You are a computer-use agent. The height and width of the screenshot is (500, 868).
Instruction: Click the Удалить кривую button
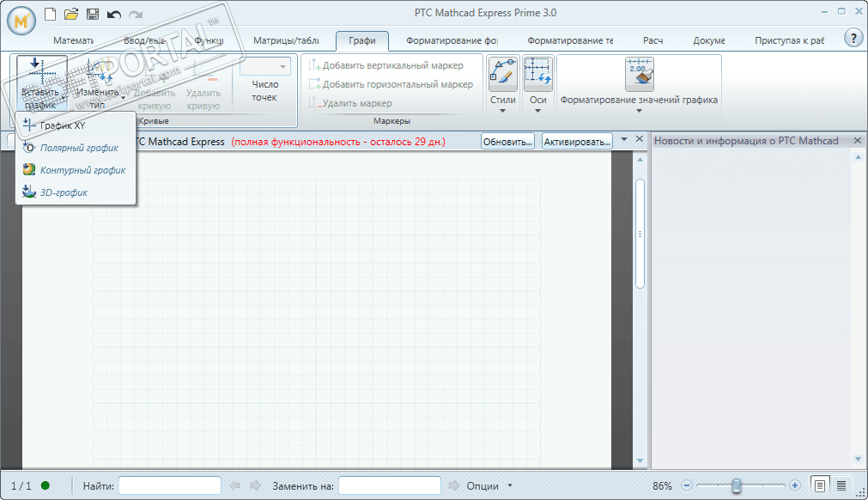point(203,83)
